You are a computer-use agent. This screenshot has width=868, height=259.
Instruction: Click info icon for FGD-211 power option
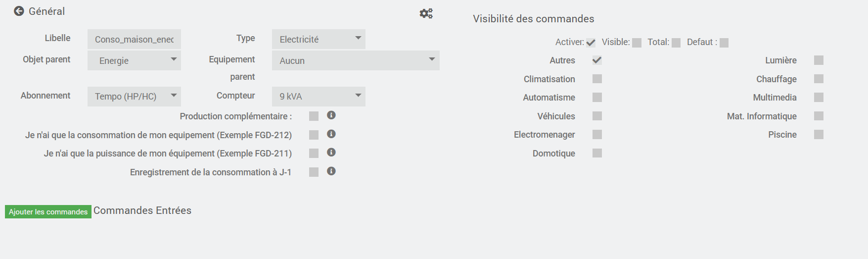pos(331,152)
